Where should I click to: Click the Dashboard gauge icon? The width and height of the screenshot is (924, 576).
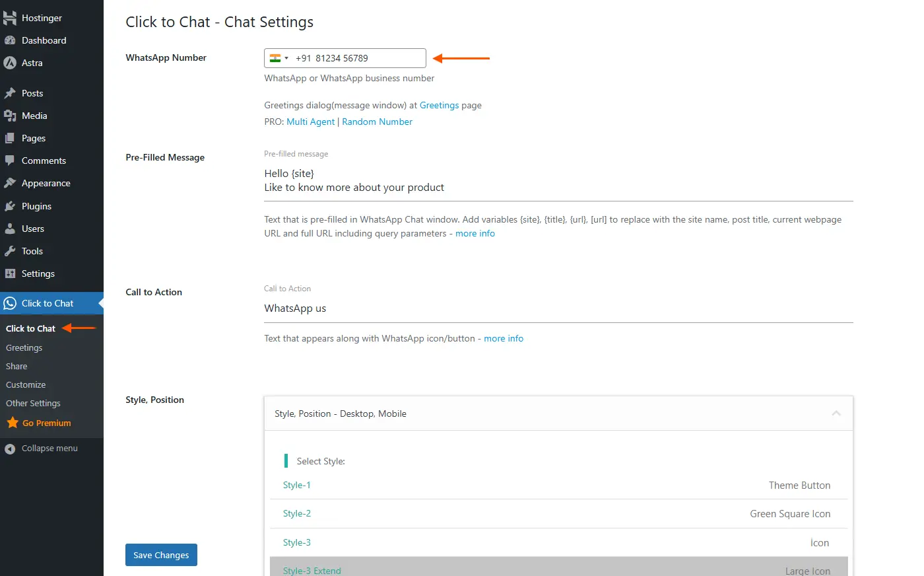click(10, 40)
